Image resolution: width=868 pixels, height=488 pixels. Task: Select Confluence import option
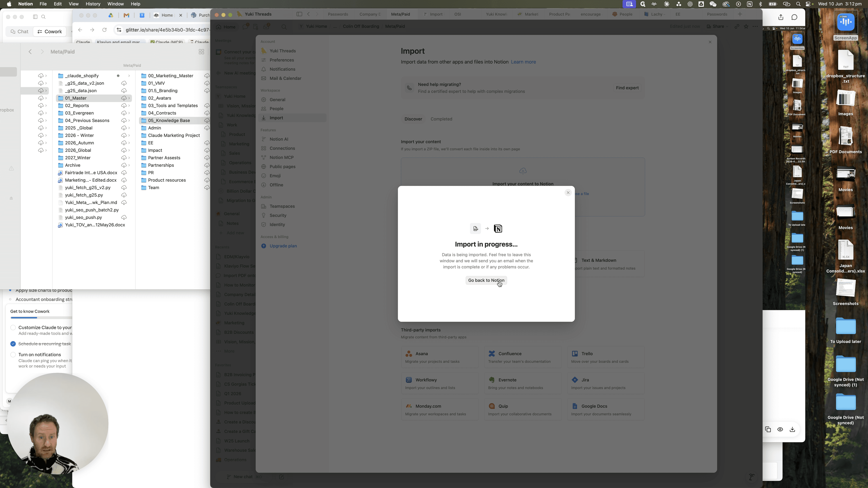[523, 357]
